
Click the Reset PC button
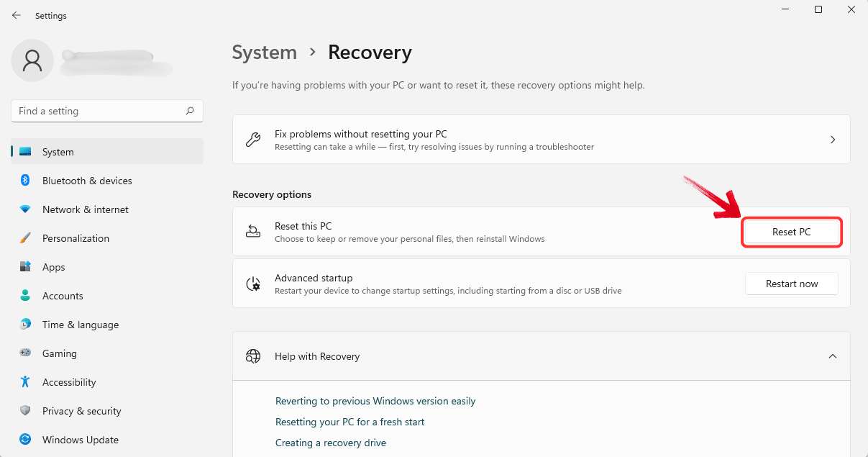[791, 232]
